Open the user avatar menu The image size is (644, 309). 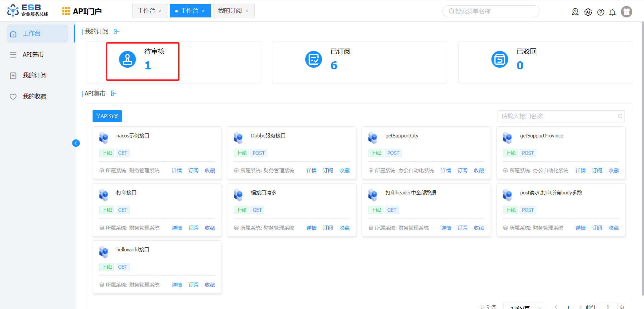pos(626,12)
